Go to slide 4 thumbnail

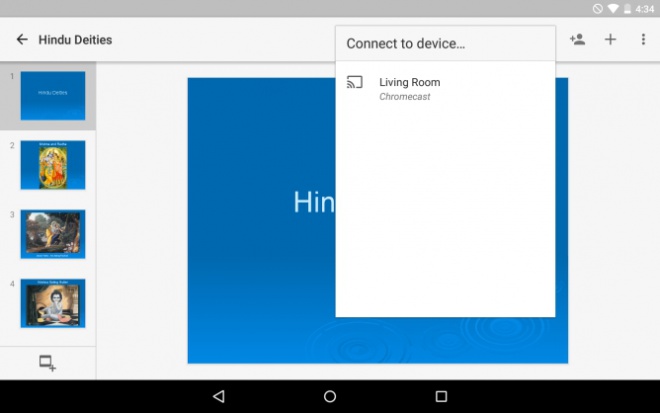[53, 303]
